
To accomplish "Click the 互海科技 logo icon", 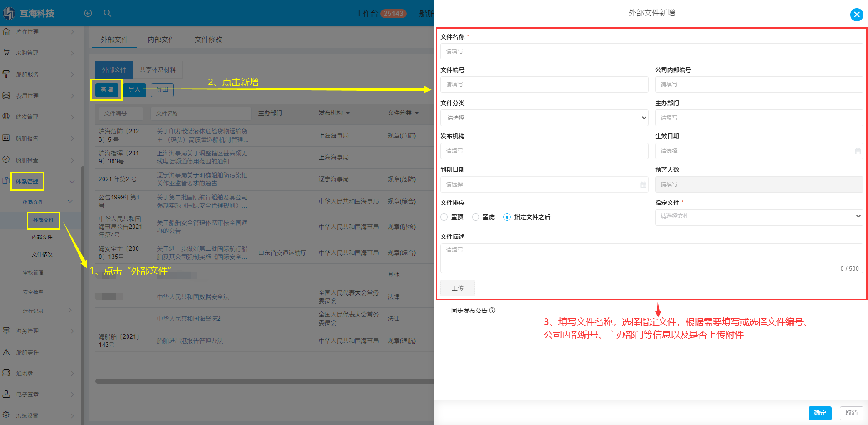I will (9, 14).
